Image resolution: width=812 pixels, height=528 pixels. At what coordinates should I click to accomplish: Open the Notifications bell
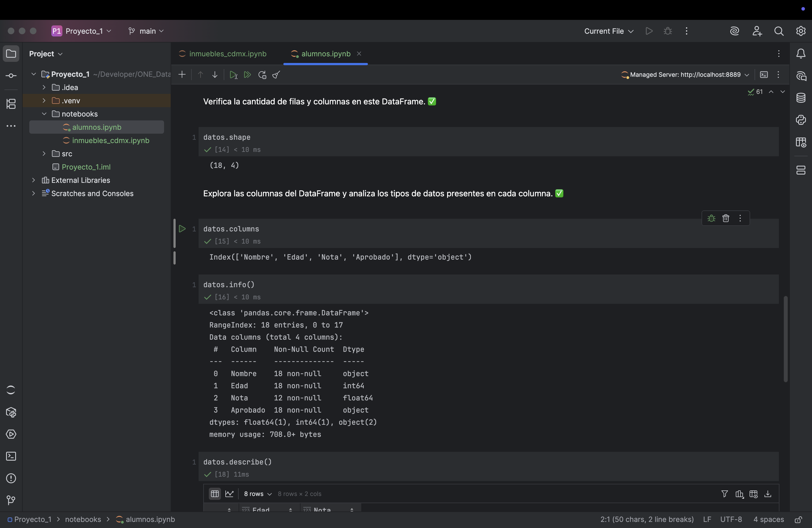801,54
